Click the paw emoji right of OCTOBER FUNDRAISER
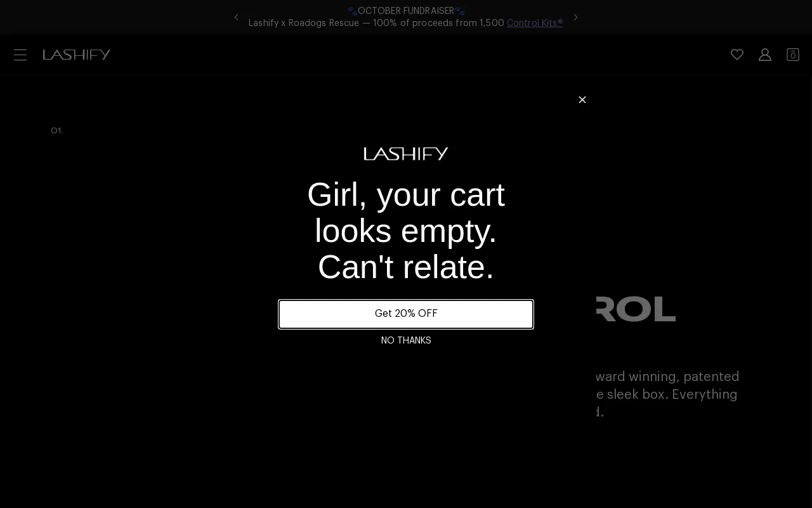This screenshot has height=508, width=812. click(460, 11)
